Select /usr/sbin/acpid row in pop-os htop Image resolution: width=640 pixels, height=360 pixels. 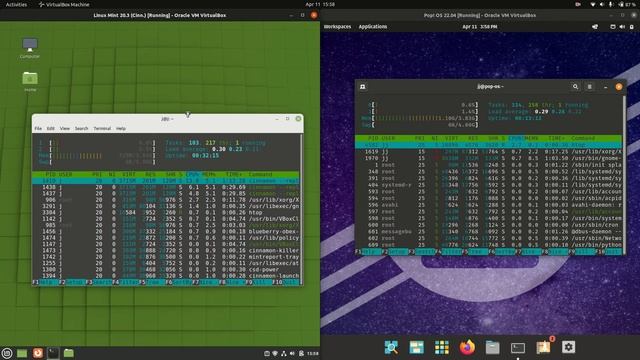[x=489, y=198]
